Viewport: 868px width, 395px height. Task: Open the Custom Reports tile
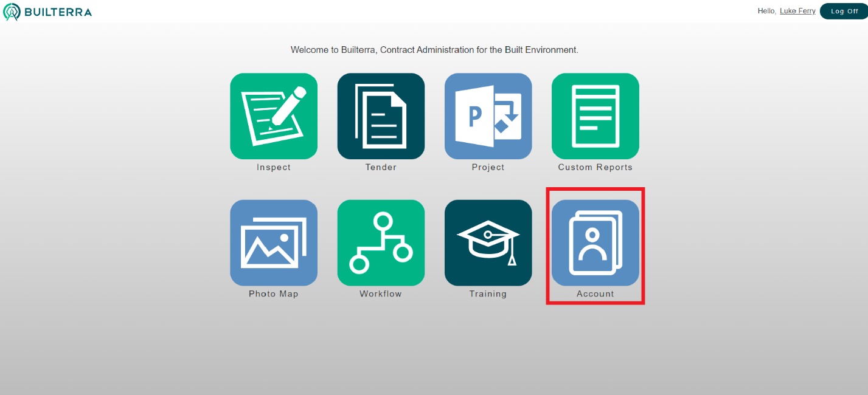pyautogui.click(x=595, y=116)
